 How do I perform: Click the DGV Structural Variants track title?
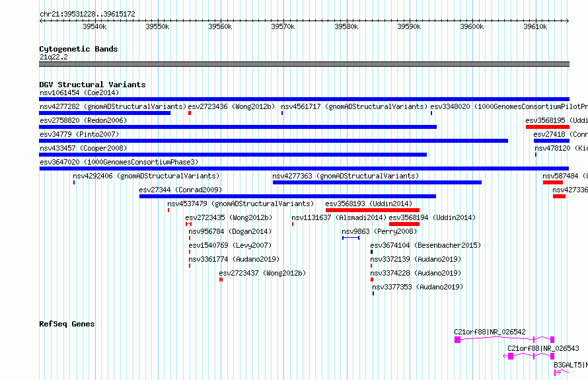coord(92,85)
